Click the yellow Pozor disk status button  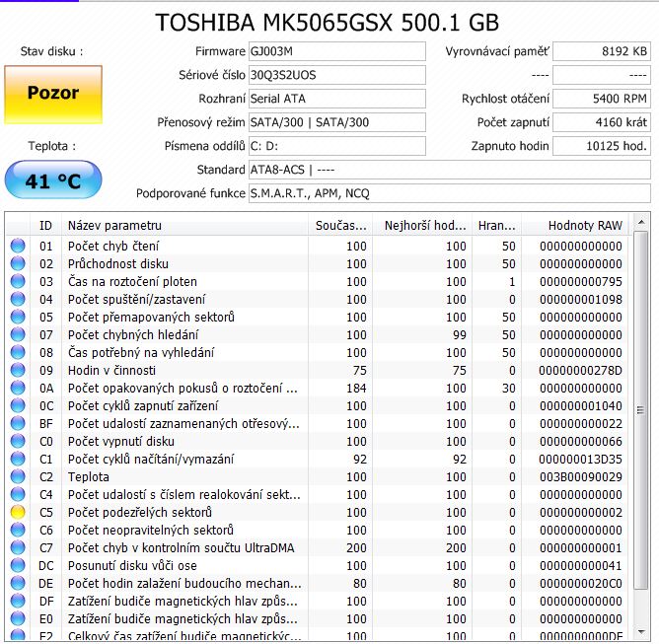52,94
